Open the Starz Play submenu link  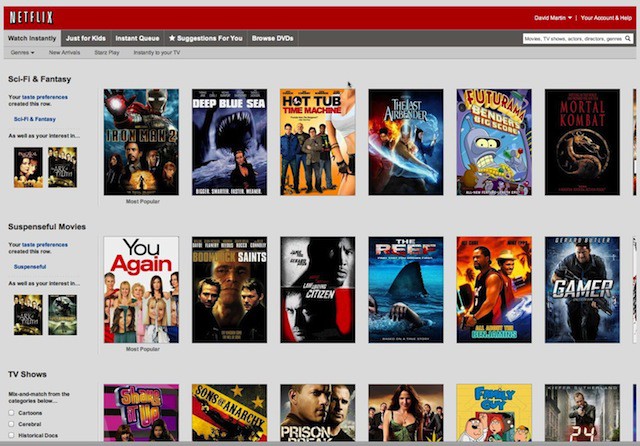[107, 53]
